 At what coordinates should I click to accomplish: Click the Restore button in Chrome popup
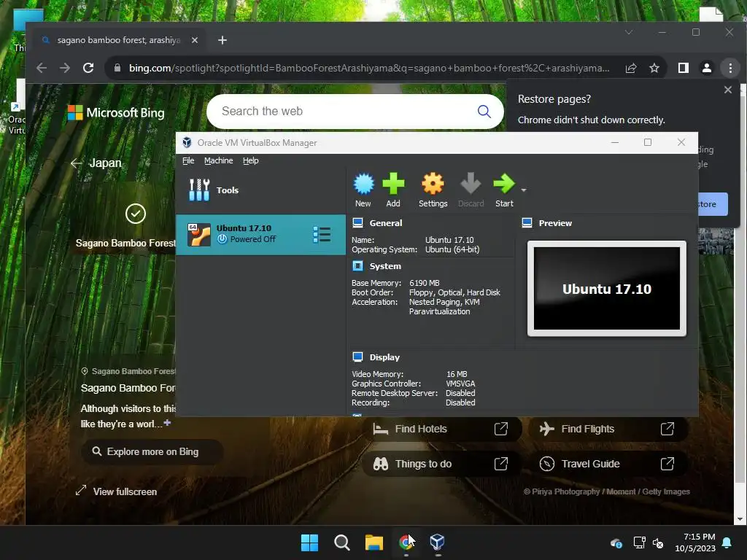[712, 204]
